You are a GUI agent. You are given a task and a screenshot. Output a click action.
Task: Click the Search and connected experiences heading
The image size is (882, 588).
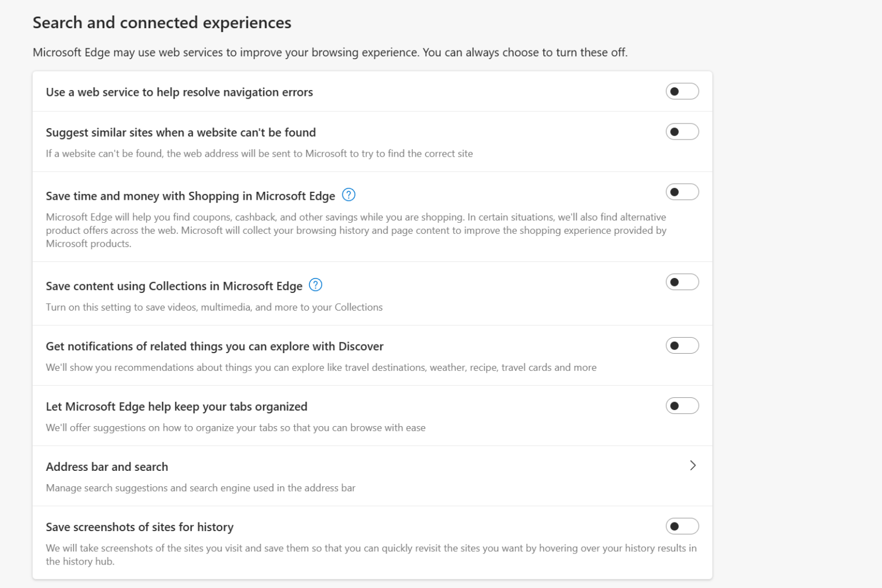[162, 22]
